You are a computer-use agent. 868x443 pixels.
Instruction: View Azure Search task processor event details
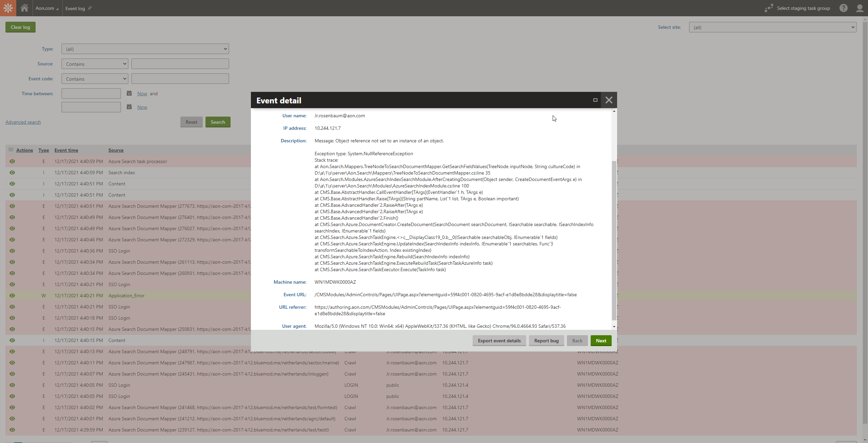pyautogui.click(x=12, y=161)
